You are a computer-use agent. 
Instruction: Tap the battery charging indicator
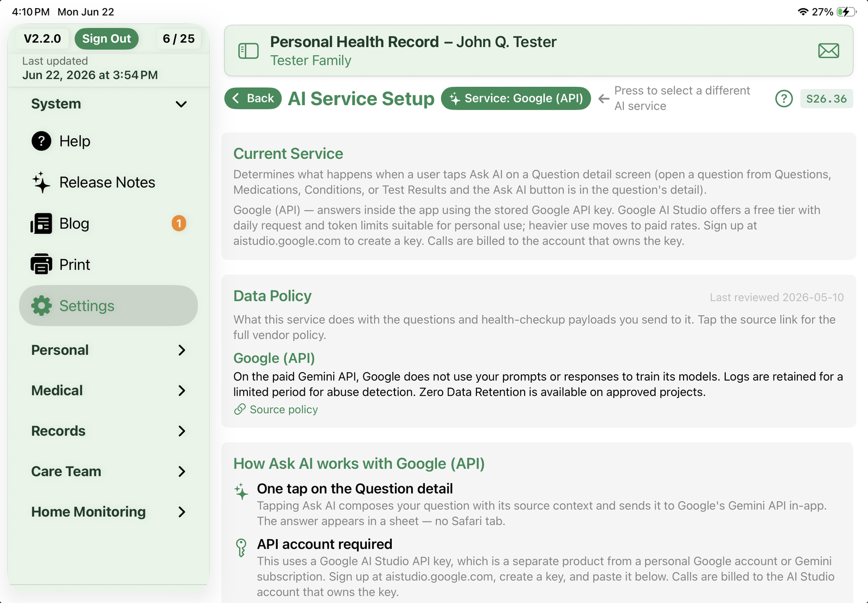(846, 11)
